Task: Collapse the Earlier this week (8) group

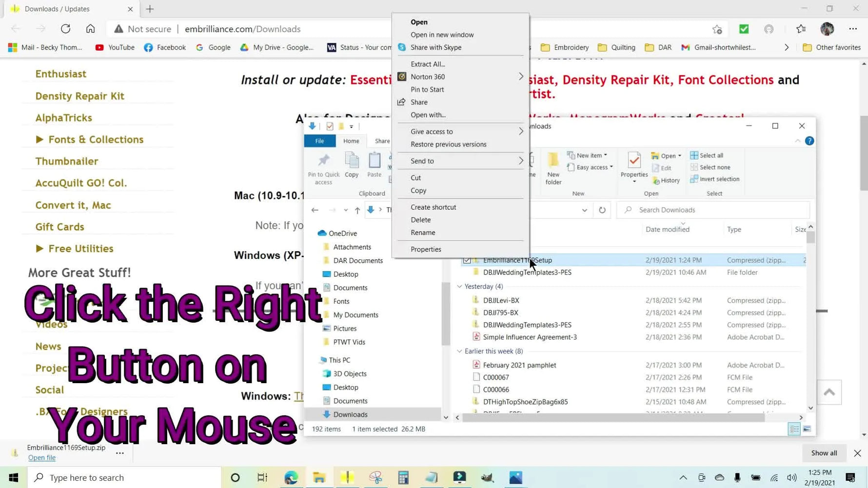Action: click(x=459, y=351)
